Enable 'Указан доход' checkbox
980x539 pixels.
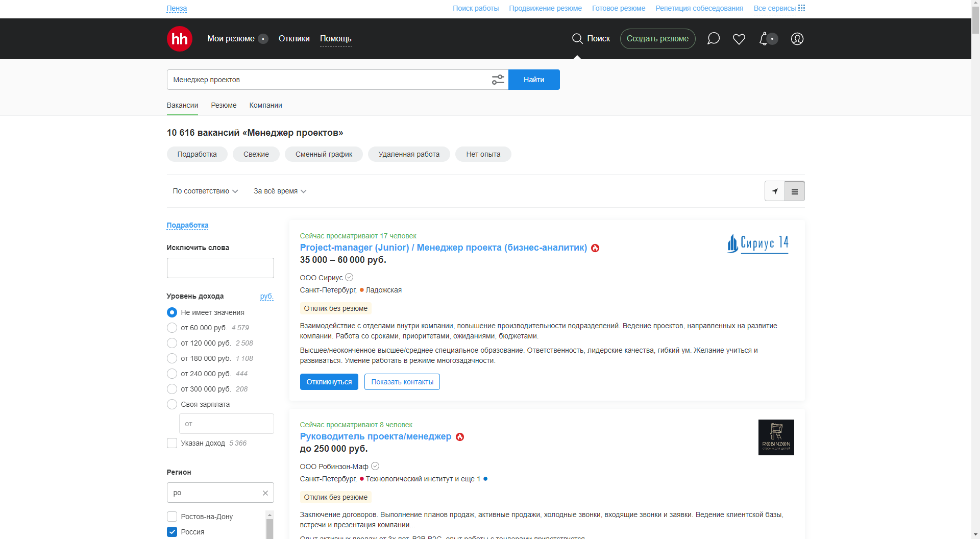(x=172, y=443)
